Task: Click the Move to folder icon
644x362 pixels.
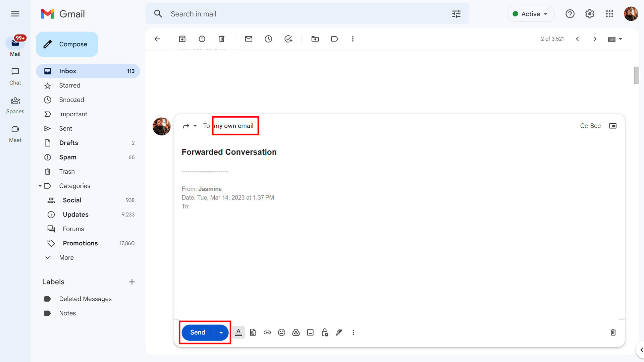Action: coord(315,39)
